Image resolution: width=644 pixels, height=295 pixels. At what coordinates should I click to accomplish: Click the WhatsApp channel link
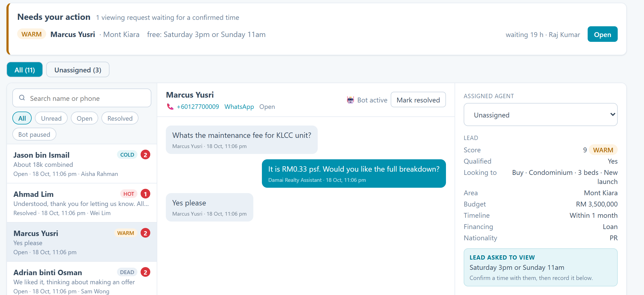[x=239, y=107]
